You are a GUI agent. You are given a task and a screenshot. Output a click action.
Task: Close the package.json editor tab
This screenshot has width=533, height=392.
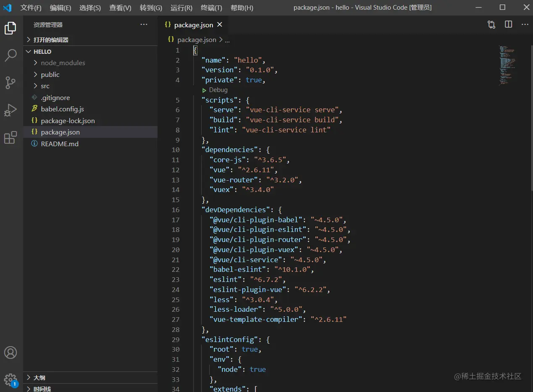(x=219, y=25)
